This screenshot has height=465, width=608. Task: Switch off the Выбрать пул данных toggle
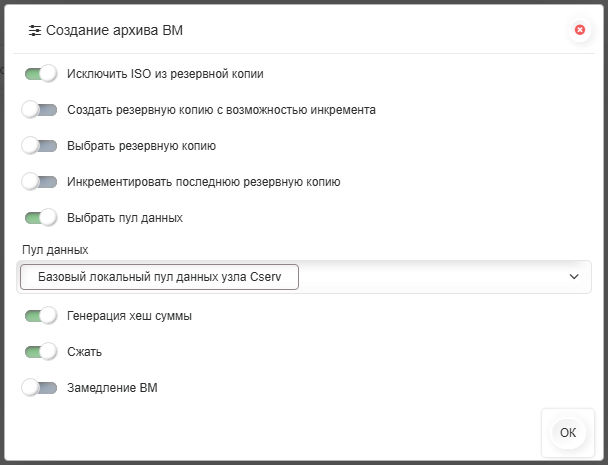41,218
